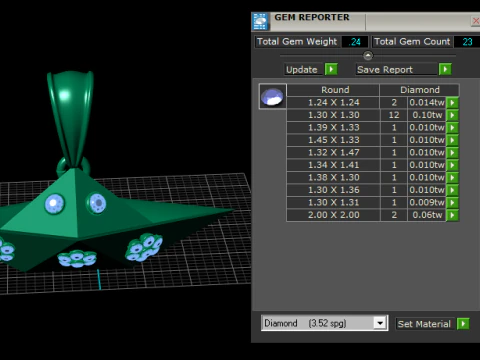Click green arrow for 1.32 X 1.47 row

click(452, 152)
